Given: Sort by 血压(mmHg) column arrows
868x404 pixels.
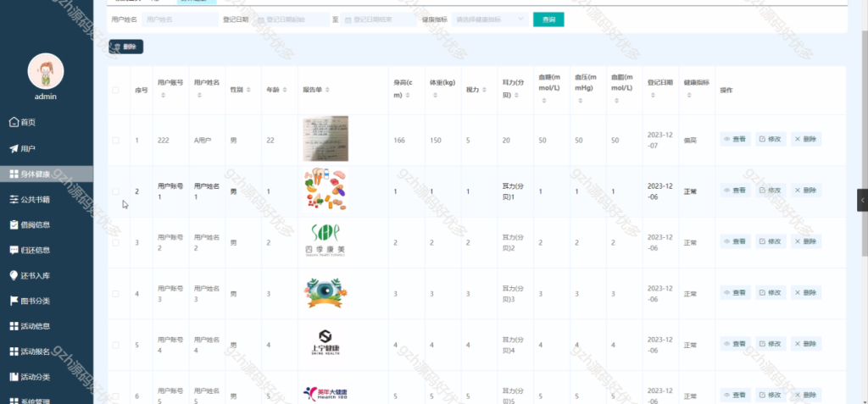Looking at the screenshot, I should click(x=580, y=101).
